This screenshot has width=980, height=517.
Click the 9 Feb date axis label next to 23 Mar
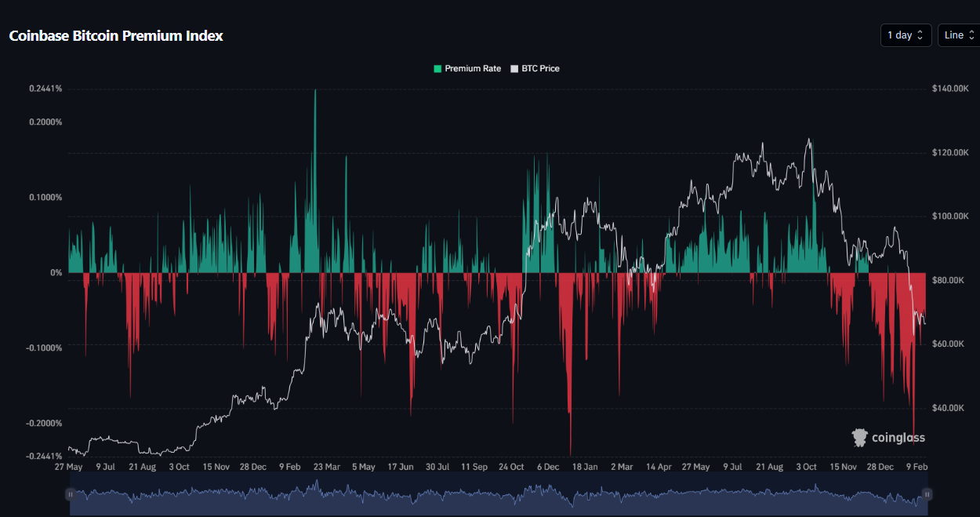coord(289,467)
